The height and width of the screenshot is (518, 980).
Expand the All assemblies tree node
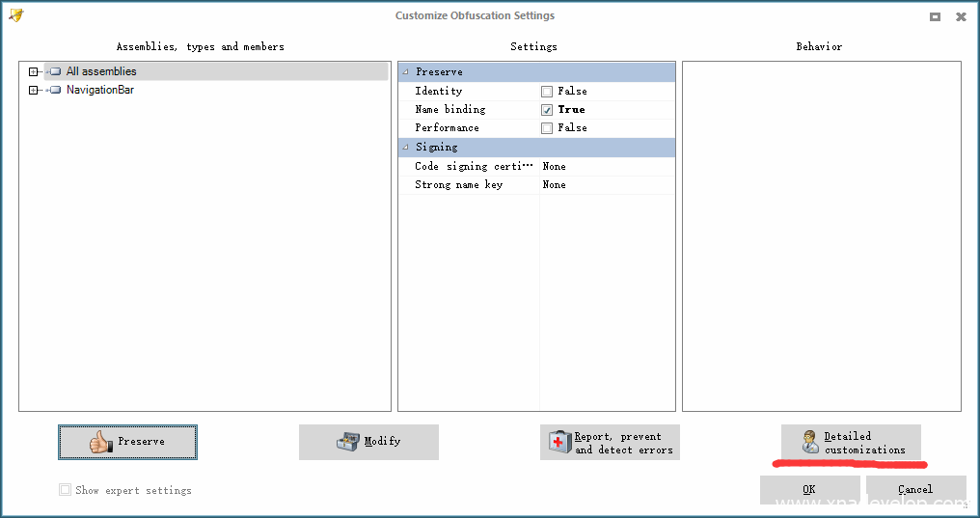pos(34,71)
